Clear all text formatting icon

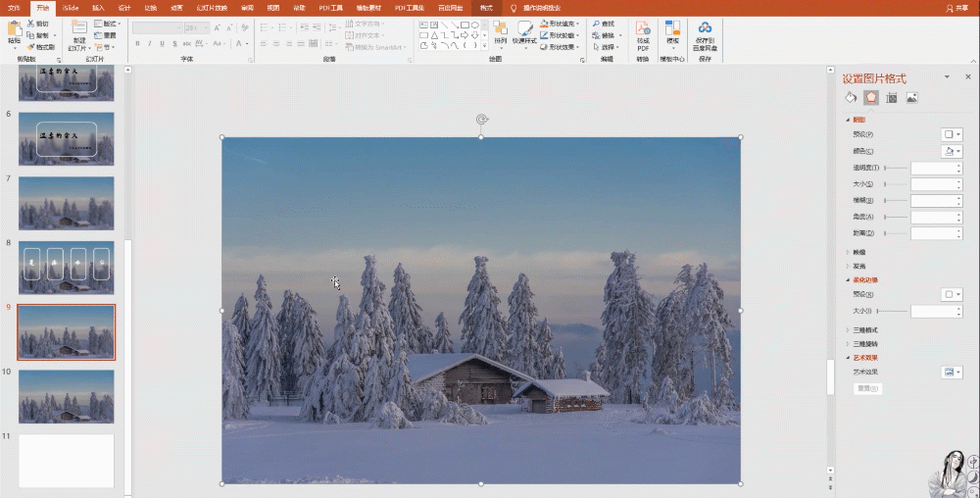coord(244,28)
